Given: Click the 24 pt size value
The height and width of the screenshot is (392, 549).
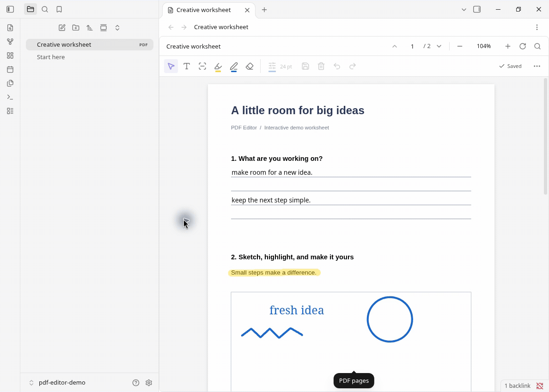Looking at the screenshot, I should coord(286,66).
